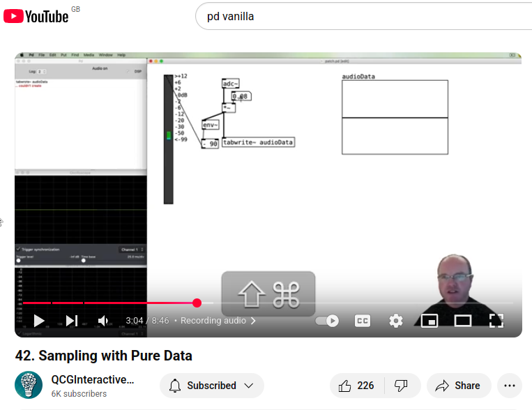
Task: Play the video
Action: [x=38, y=321]
